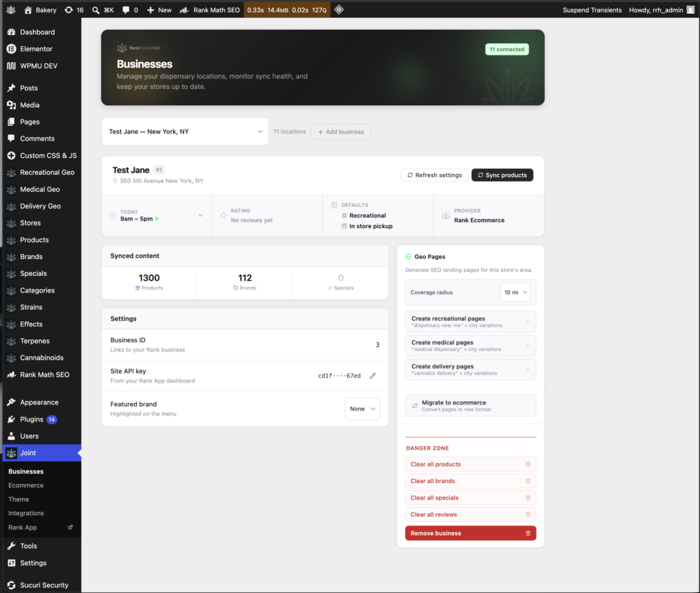The width and height of the screenshot is (700, 593).
Task: Click the Migrate to ecommerce swap icon
Action: (415, 406)
